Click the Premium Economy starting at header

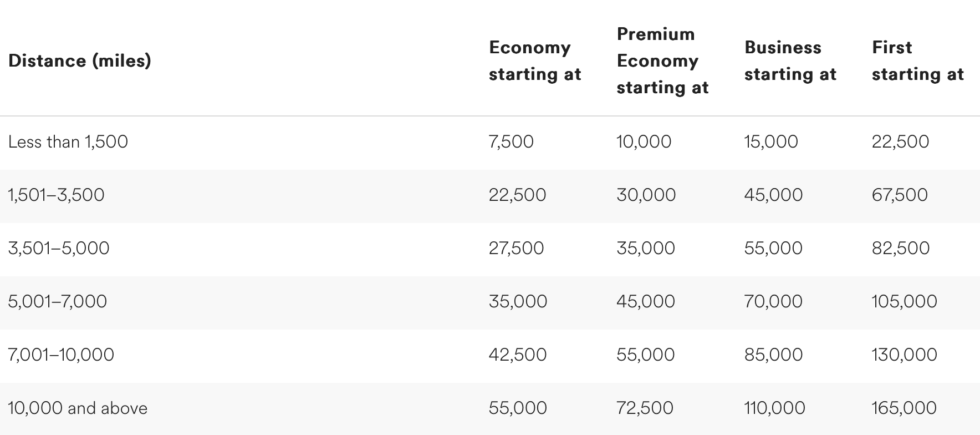[662, 60]
